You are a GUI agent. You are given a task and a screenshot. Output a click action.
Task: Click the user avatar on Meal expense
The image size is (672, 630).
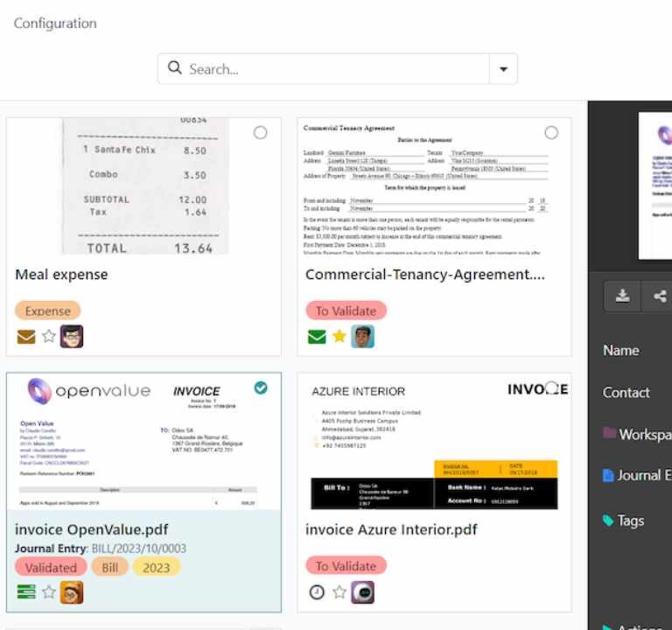pyautogui.click(x=72, y=336)
